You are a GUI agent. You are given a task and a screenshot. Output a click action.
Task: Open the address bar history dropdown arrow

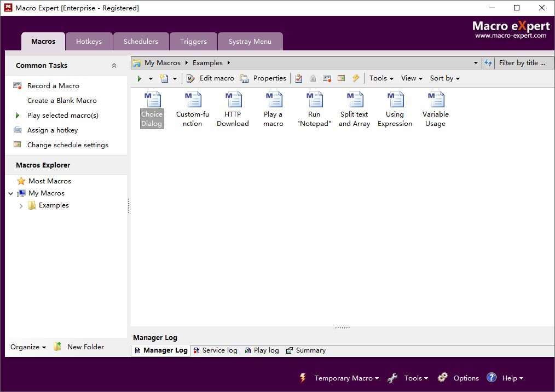pos(476,63)
